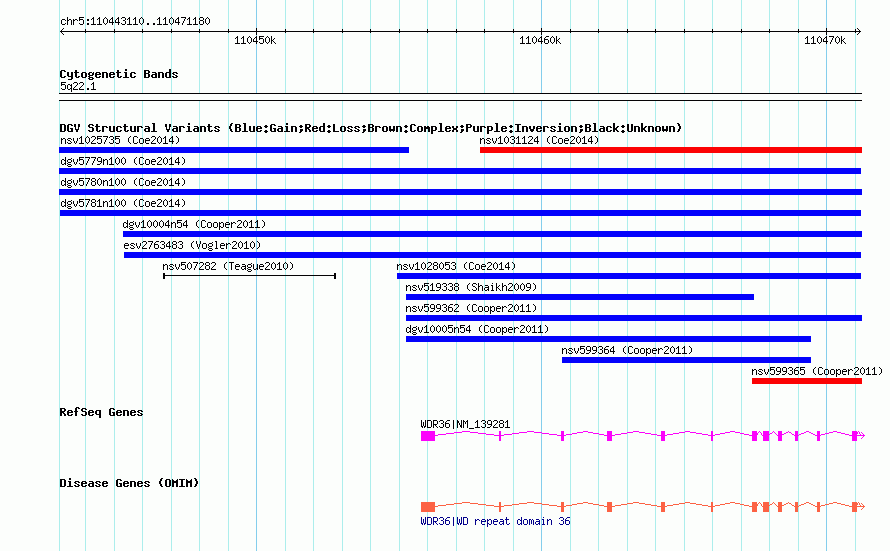Open the dgv5781n100 (Coe2014) label

pos(123,203)
